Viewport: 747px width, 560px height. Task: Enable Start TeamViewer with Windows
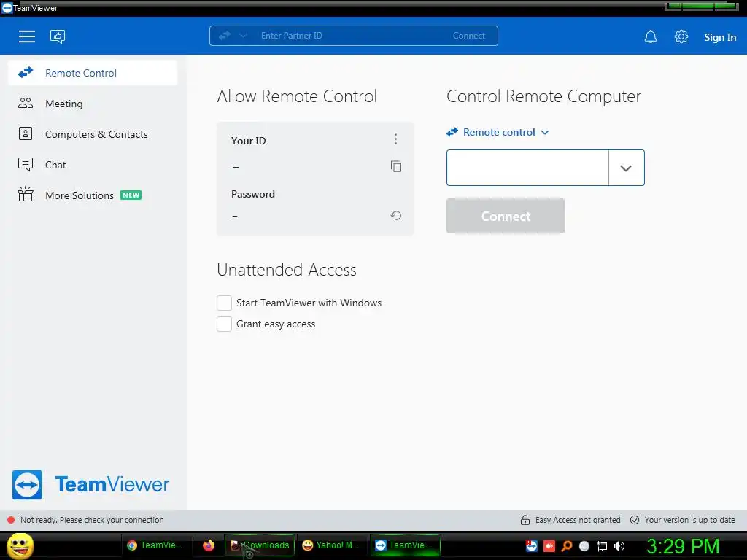tap(225, 303)
